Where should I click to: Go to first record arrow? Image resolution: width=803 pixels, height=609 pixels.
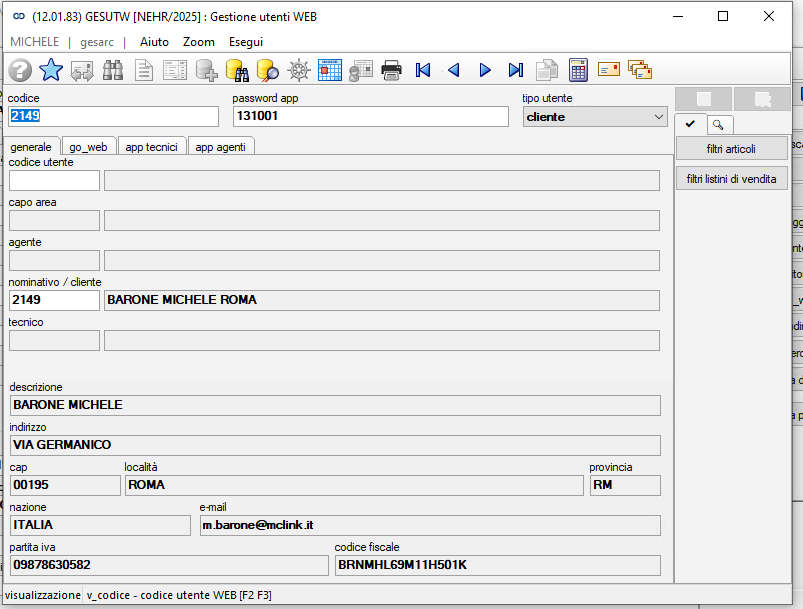point(423,70)
